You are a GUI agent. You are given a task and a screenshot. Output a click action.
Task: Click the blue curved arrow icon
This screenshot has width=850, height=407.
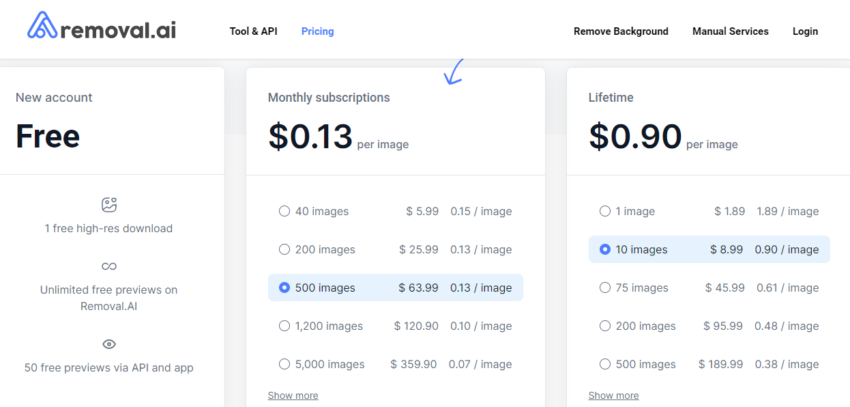454,71
